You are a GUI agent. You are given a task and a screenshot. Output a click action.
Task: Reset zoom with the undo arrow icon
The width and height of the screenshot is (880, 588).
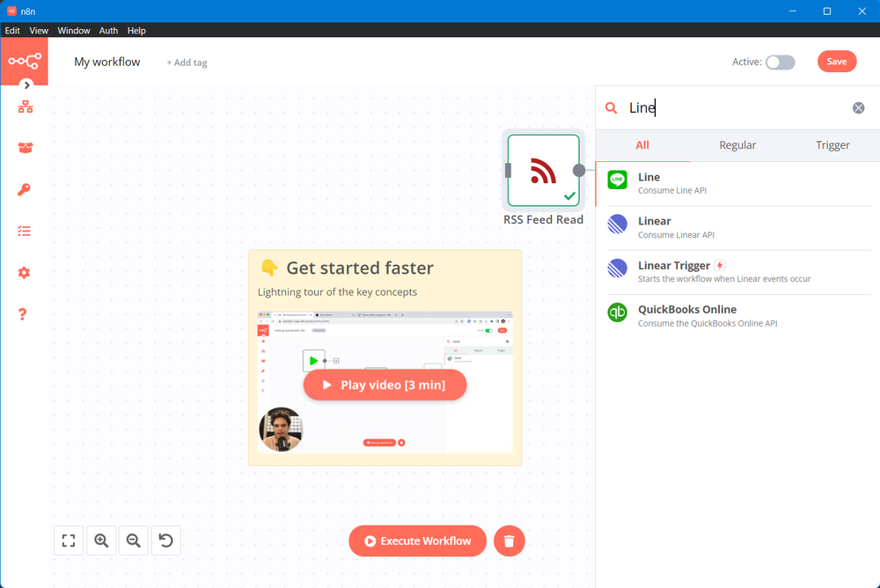(x=166, y=540)
